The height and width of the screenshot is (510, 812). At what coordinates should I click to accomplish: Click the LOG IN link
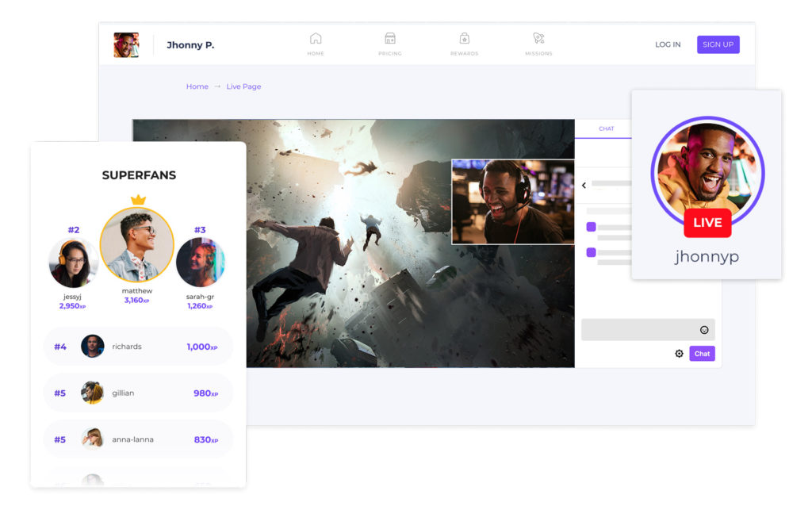tap(668, 44)
